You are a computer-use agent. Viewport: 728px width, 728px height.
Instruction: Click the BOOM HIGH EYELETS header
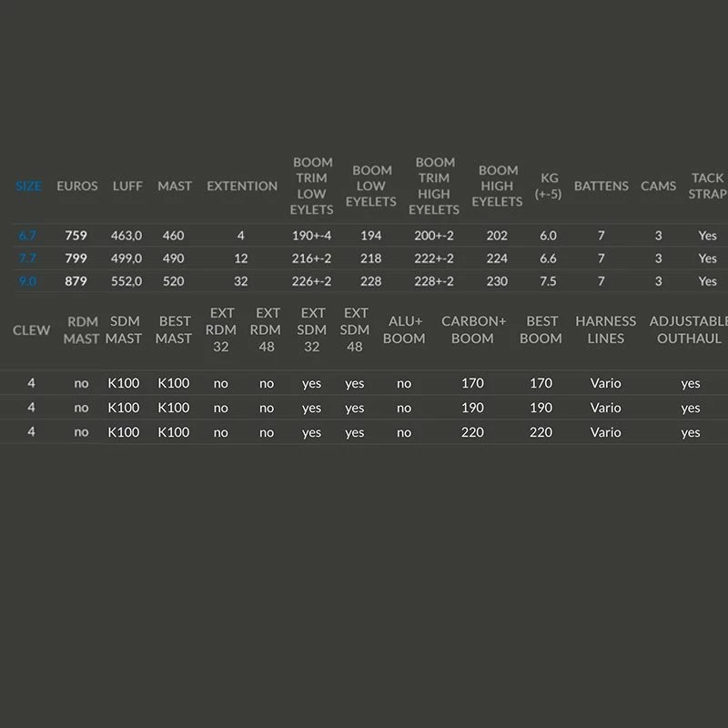pyautogui.click(x=498, y=186)
